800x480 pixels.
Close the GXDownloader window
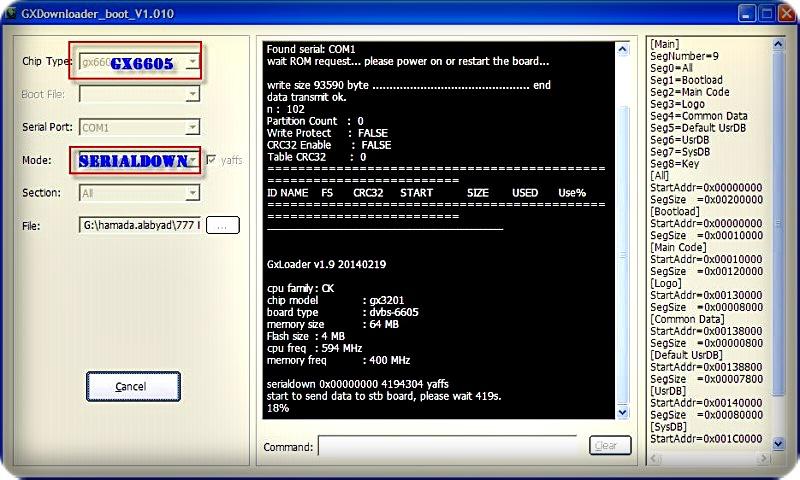coord(786,13)
